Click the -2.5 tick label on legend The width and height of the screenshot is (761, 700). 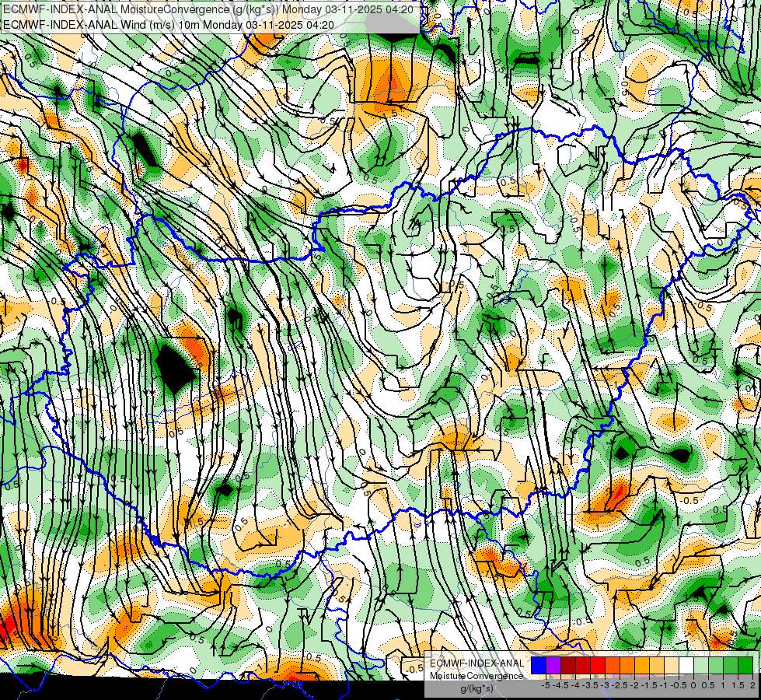[x=621, y=685]
